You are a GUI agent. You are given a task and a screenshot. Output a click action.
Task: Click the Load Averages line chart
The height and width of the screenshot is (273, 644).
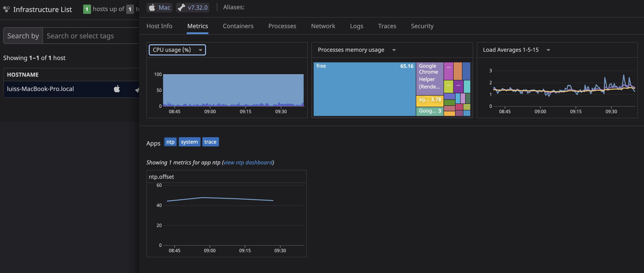tap(564, 89)
